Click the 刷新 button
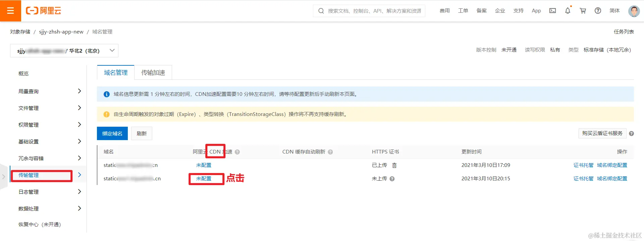This screenshot has height=241, width=644. pyautogui.click(x=142, y=133)
